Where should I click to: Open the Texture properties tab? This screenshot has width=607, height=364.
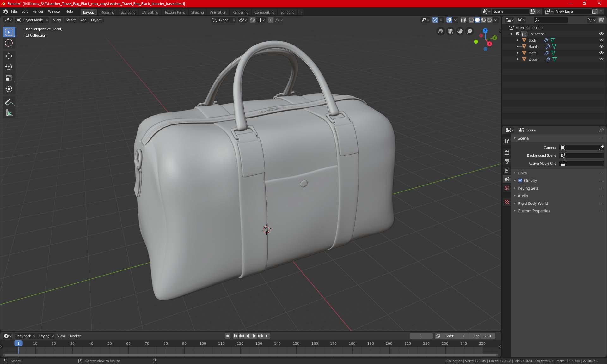pos(507,202)
